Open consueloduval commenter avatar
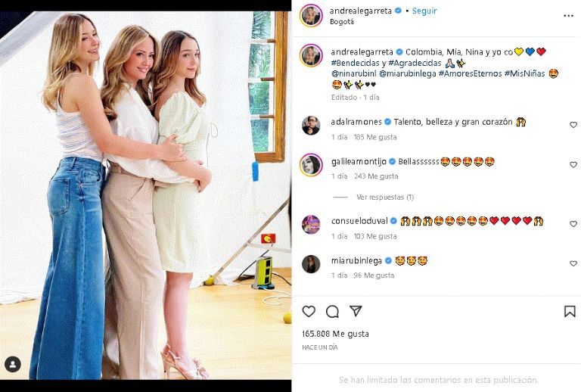 click(311, 224)
